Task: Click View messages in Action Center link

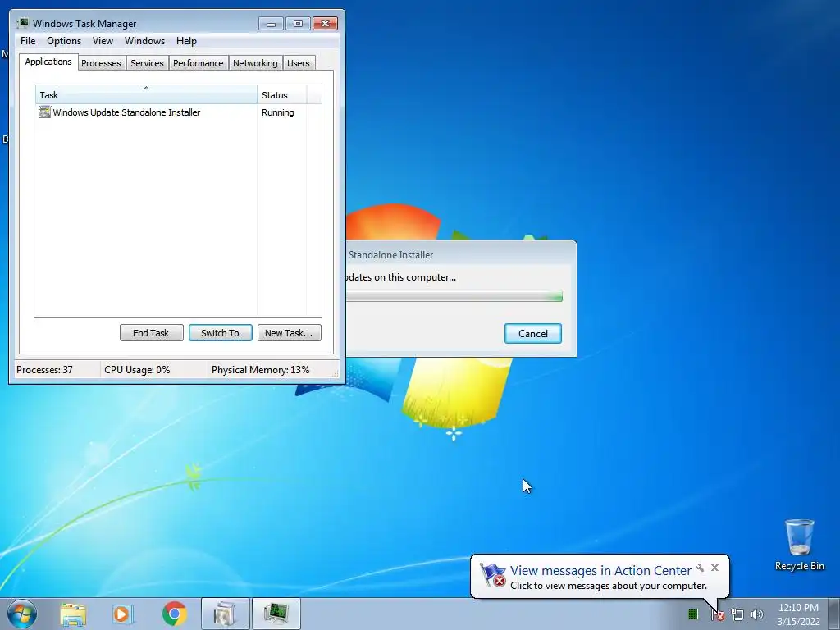Action: [600, 571]
